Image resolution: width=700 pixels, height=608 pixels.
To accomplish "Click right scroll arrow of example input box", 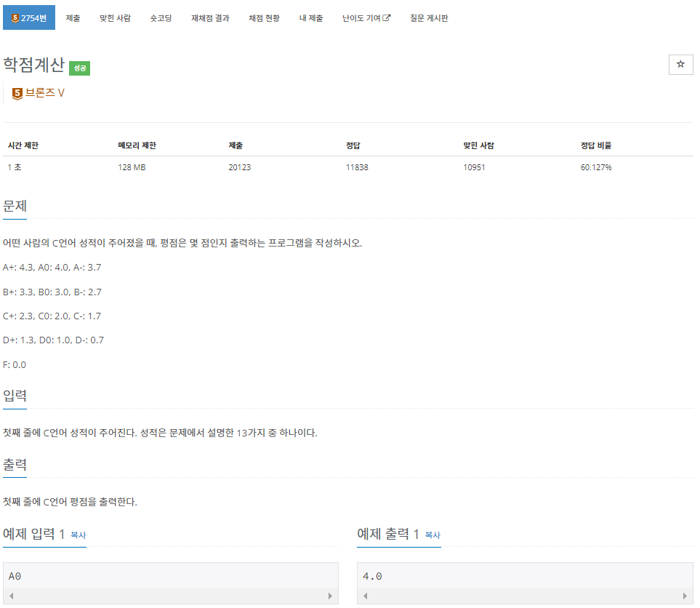I will tap(330, 596).
